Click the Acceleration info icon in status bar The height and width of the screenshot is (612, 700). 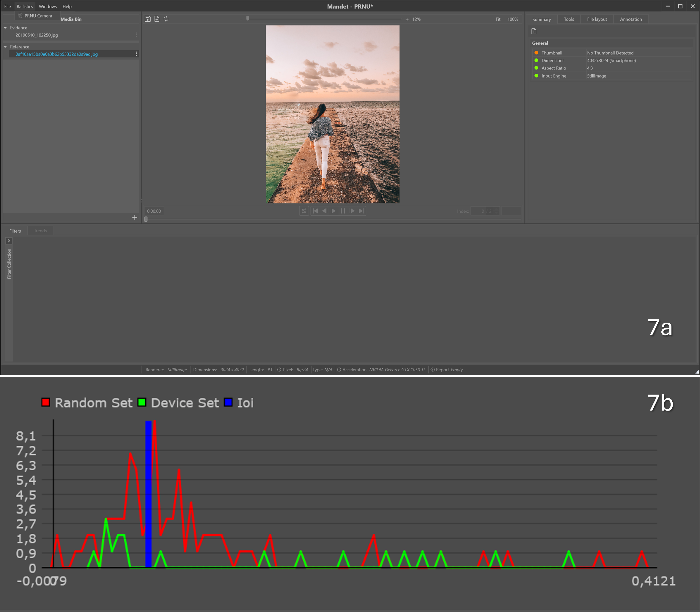point(339,370)
